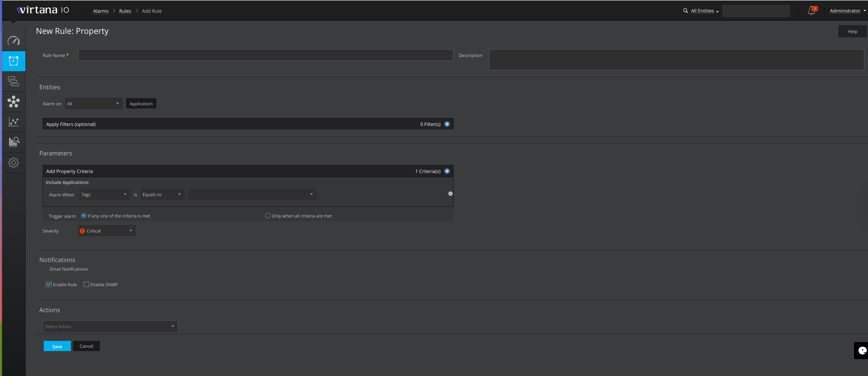Remove the Tags criteria row
Image resolution: width=868 pixels, height=376 pixels.
450,194
